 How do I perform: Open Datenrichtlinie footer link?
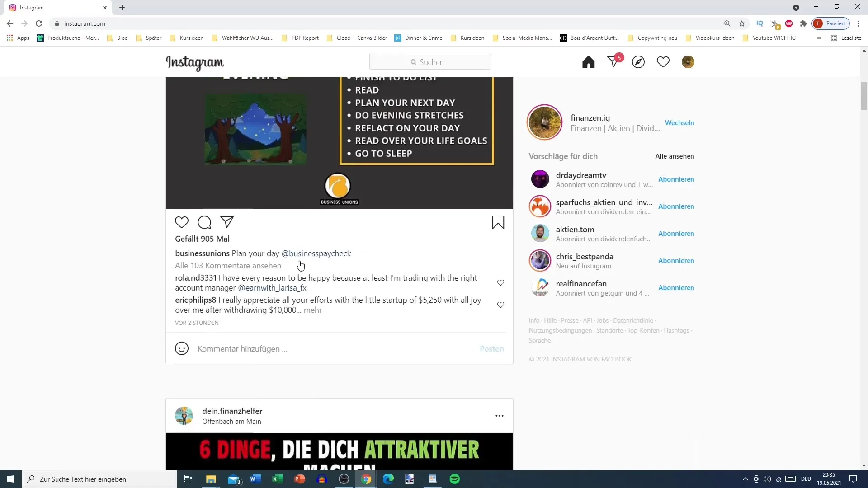[633, 320]
